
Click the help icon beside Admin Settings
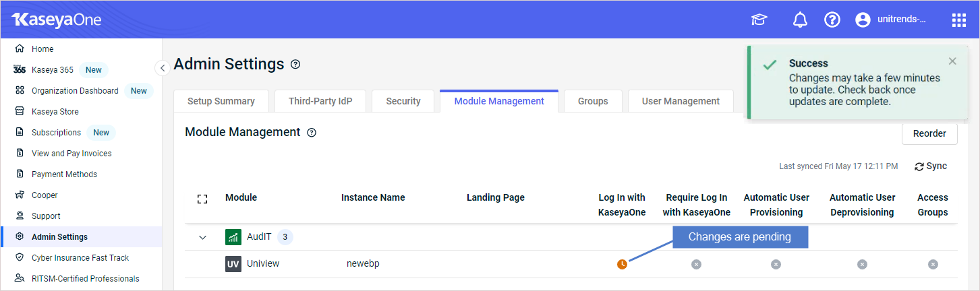[295, 65]
